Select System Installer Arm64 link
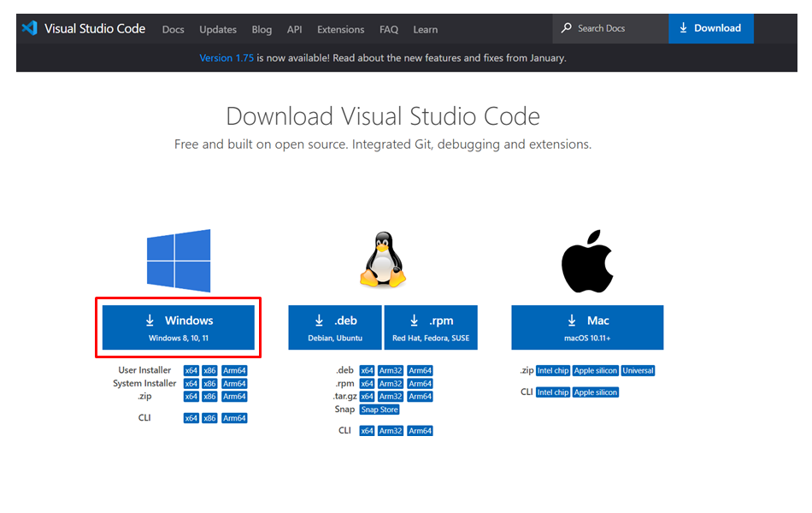The image size is (812, 513). coord(234,383)
